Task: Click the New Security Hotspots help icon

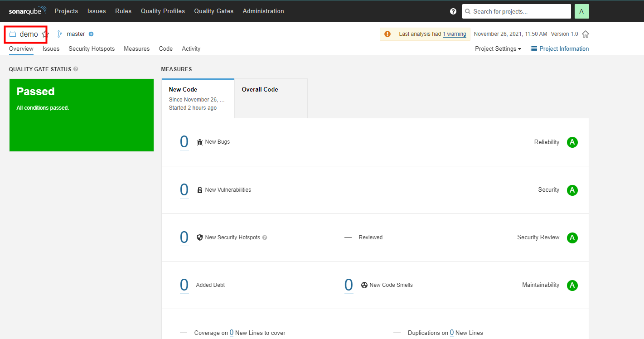Action: pos(265,237)
